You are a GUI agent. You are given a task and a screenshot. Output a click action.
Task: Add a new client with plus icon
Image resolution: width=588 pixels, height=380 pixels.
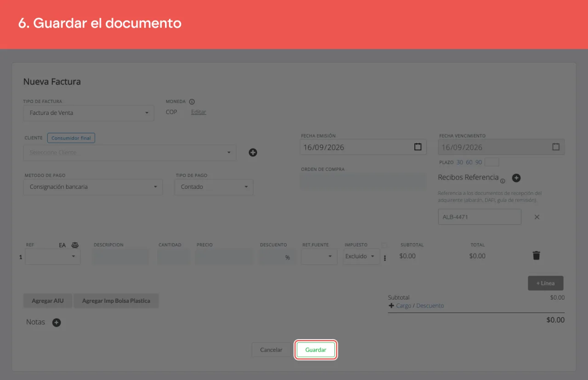tap(253, 153)
